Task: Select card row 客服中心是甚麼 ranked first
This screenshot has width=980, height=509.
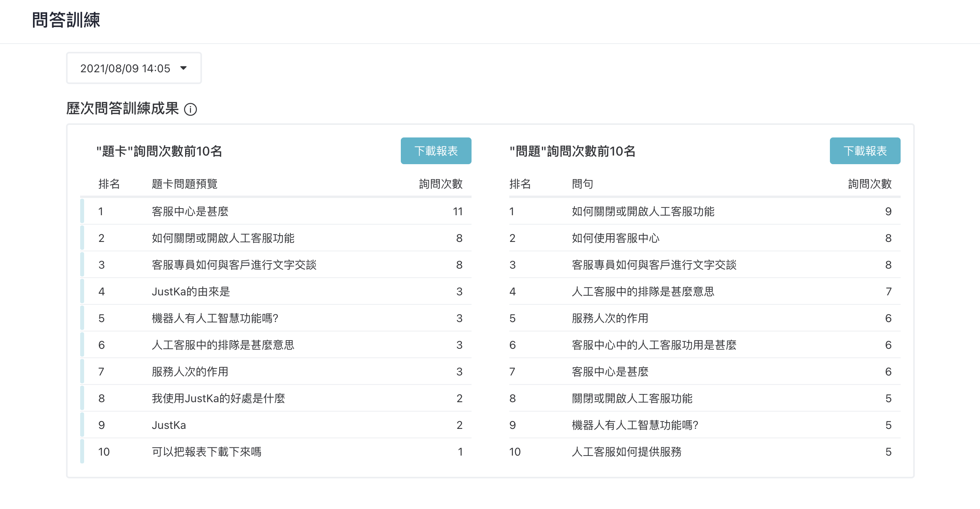Action: pos(276,211)
